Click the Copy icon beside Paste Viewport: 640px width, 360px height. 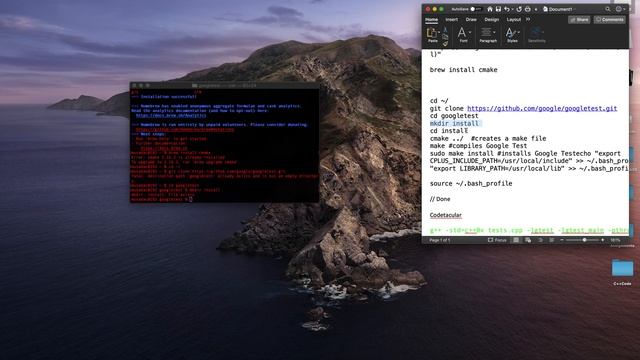point(445,36)
